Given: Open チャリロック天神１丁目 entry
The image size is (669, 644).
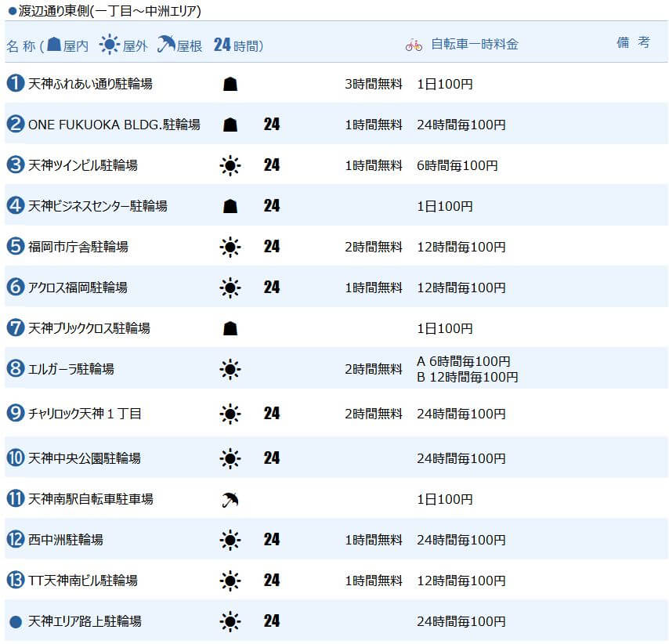Looking at the screenshot, I should (x=85, y=413).
